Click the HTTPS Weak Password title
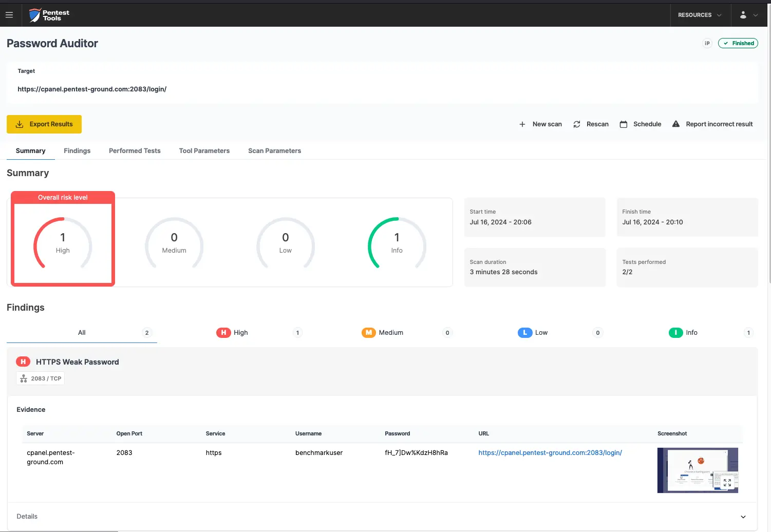 click(78, 362)
